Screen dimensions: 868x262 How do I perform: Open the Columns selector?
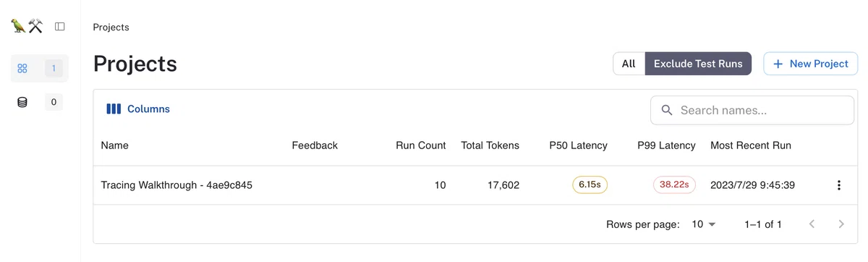pos(138,109)
